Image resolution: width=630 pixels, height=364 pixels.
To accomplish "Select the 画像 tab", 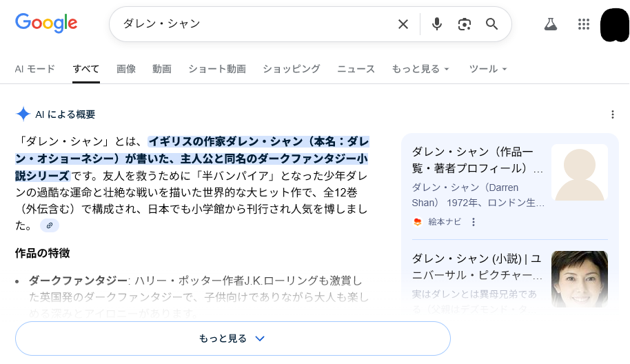I will click(x=126, y=69).
